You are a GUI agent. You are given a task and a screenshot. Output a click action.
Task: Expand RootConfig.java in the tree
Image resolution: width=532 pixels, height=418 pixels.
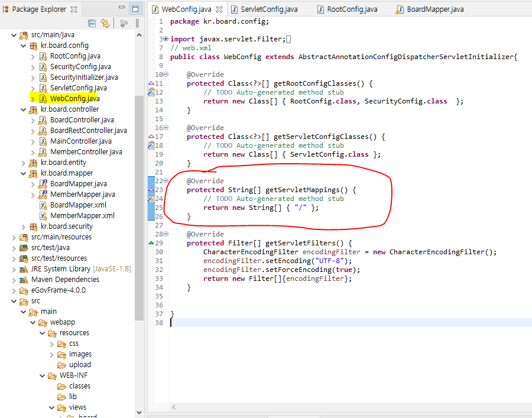33,56
